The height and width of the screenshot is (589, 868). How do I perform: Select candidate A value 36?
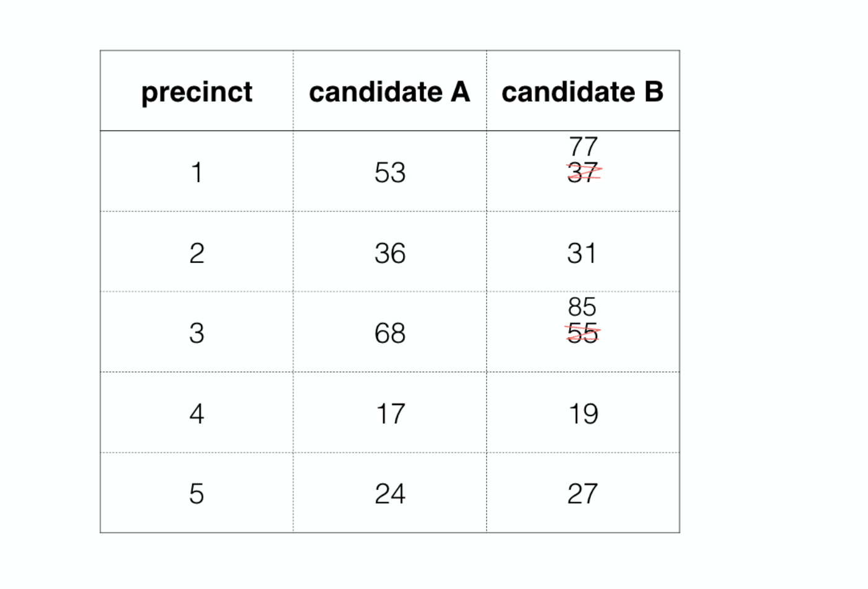click(x=390, y=253)
